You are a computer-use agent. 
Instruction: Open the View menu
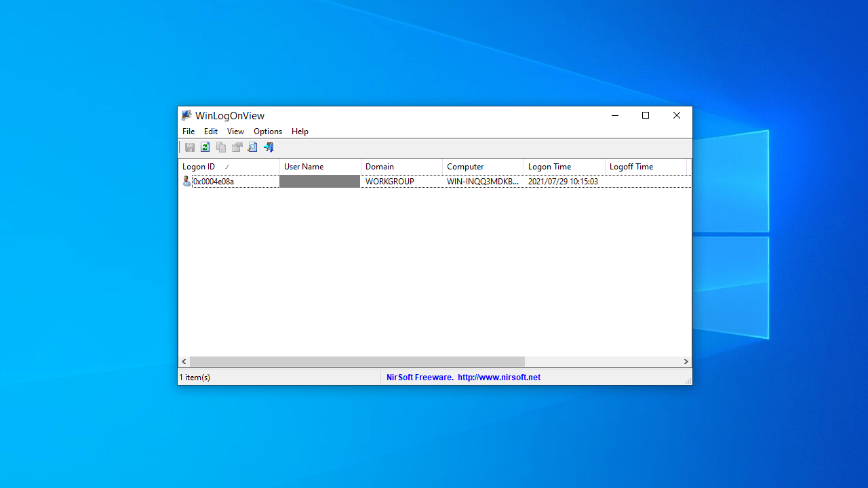[x=235, y=131]
